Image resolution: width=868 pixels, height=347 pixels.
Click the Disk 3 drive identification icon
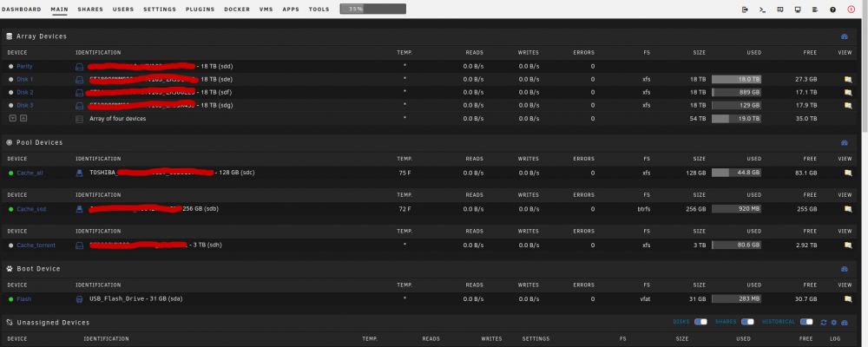(x=79, y=105)
